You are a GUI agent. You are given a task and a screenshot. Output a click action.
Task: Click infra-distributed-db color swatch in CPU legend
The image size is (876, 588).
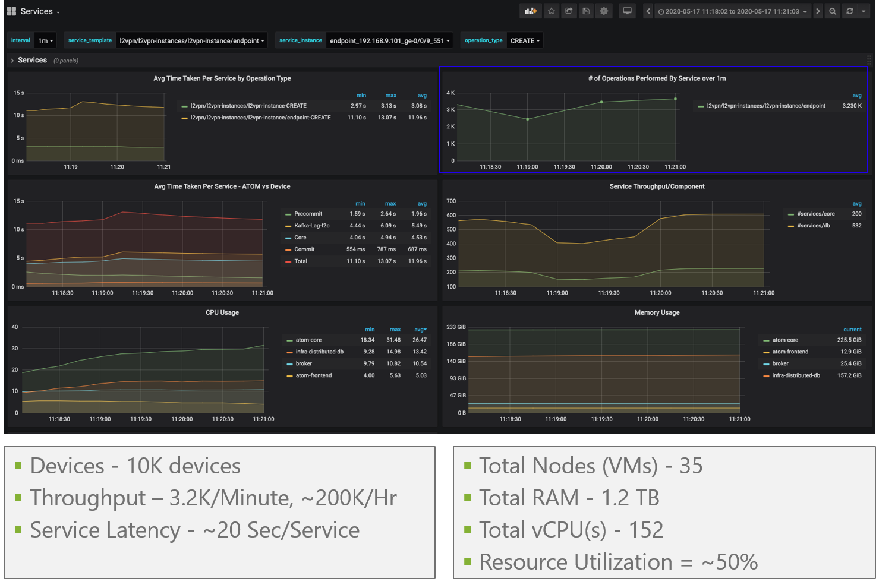pos(289,352)
